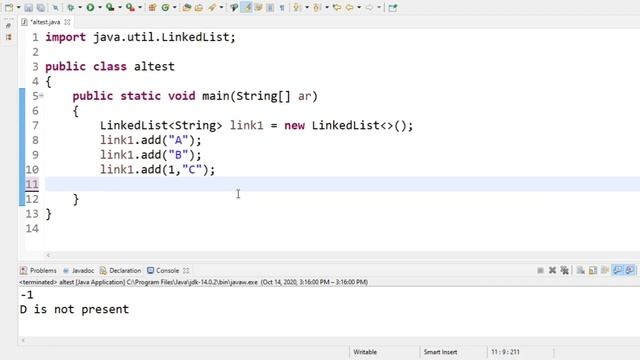Click the Save All toolbar icon

click(41, 7)
